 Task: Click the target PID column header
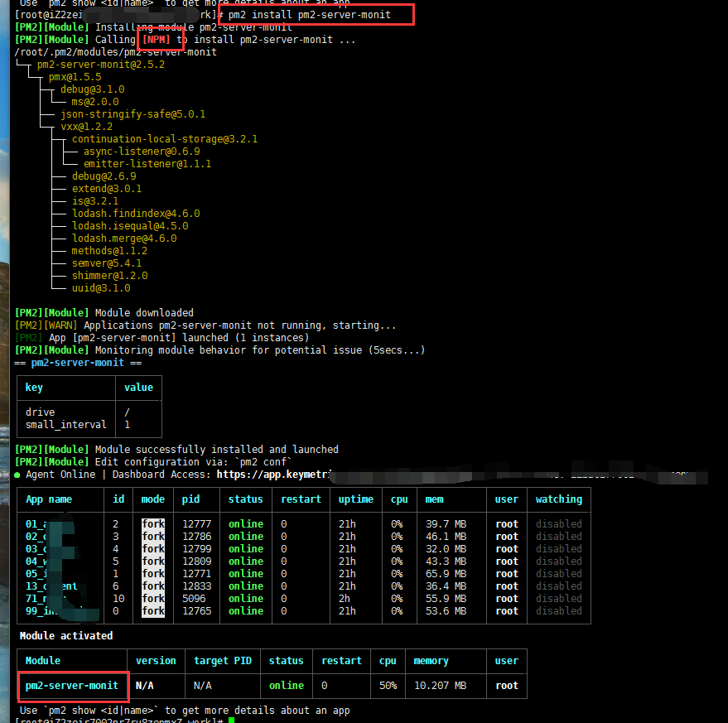coord(223,661)
